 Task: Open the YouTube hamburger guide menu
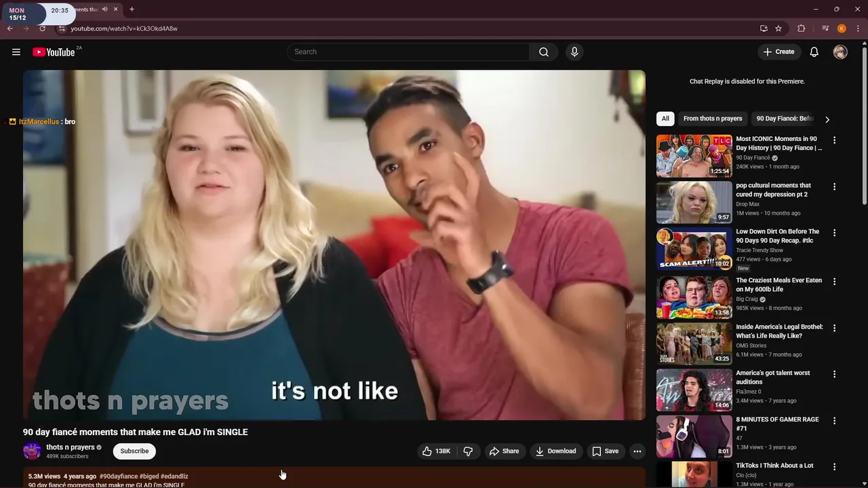pyautogui.click(x=16, y=52)
